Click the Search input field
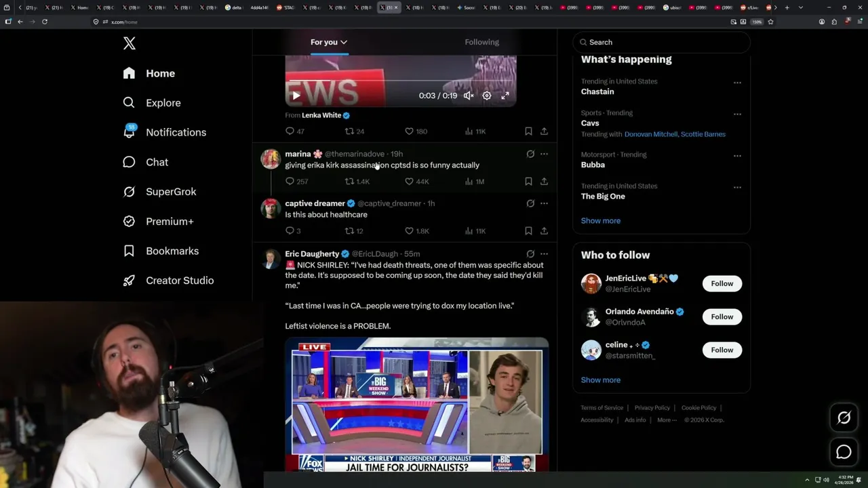 click(x=661, y=42)
